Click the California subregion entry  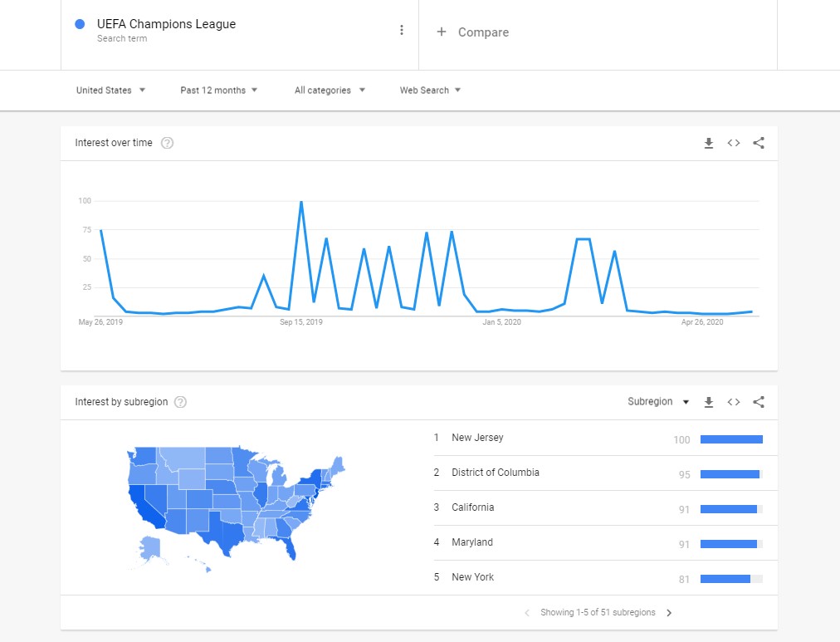pos(472,507)
